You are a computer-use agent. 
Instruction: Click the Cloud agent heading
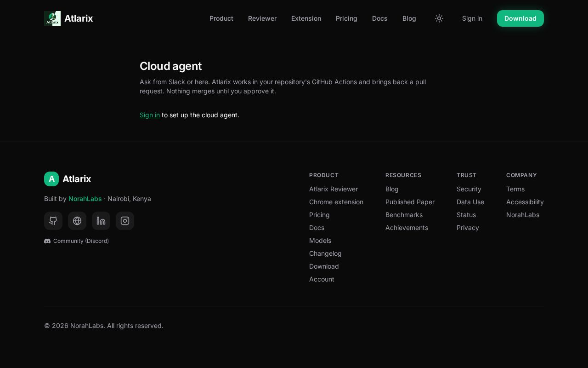(x=170, y=66)
